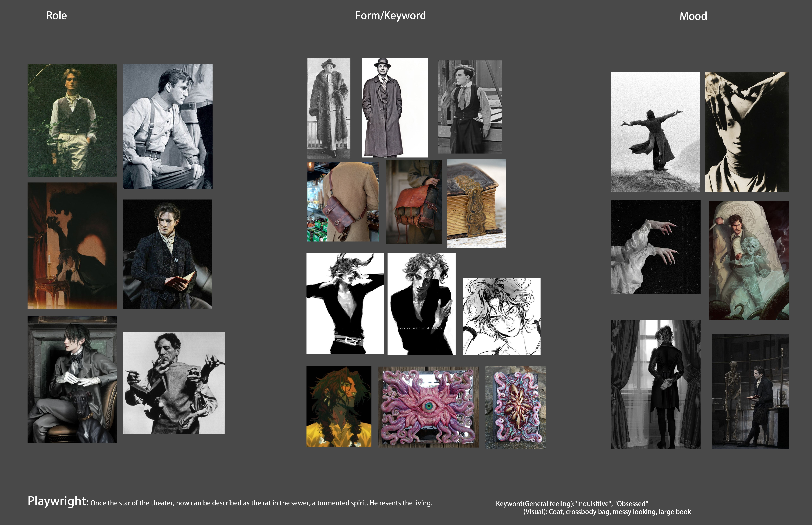This screenshot has height=525, width=812.
Task: Click the yellow-shirt long-haired character illustration
Action: tap(339, 406)
